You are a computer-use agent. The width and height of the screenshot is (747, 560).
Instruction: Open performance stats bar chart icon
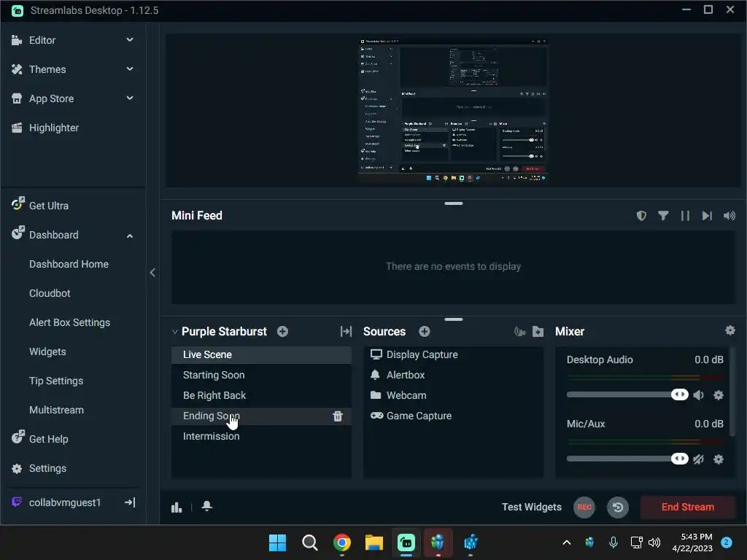click(177, 507)
